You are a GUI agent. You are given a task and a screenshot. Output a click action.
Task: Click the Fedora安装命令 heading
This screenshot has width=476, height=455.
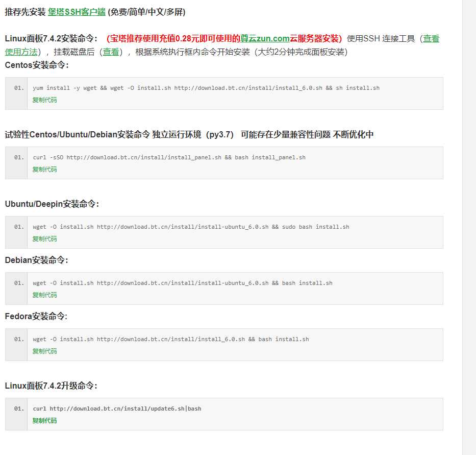(x=36, y=316)
